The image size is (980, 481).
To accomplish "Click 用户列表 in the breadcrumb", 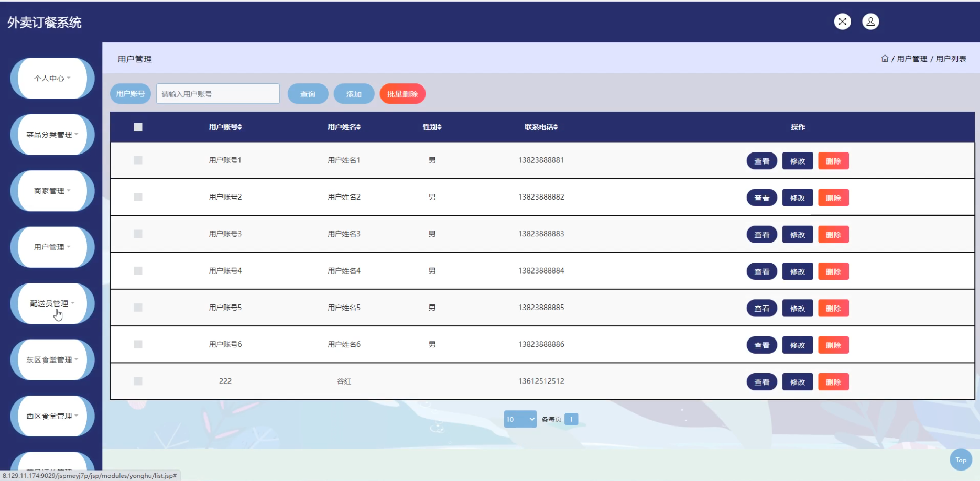I will (x=951, y=59).
